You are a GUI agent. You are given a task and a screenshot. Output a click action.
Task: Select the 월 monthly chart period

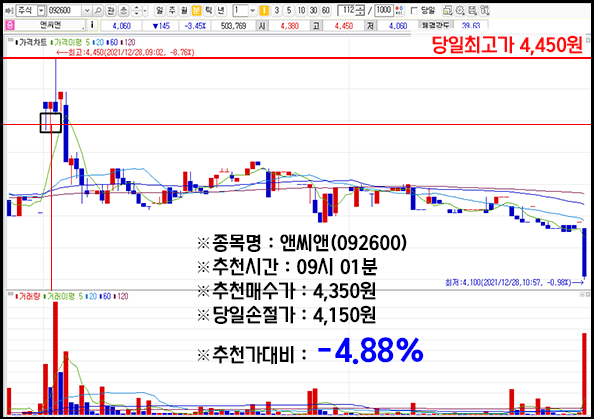click(x=184, y=11)
